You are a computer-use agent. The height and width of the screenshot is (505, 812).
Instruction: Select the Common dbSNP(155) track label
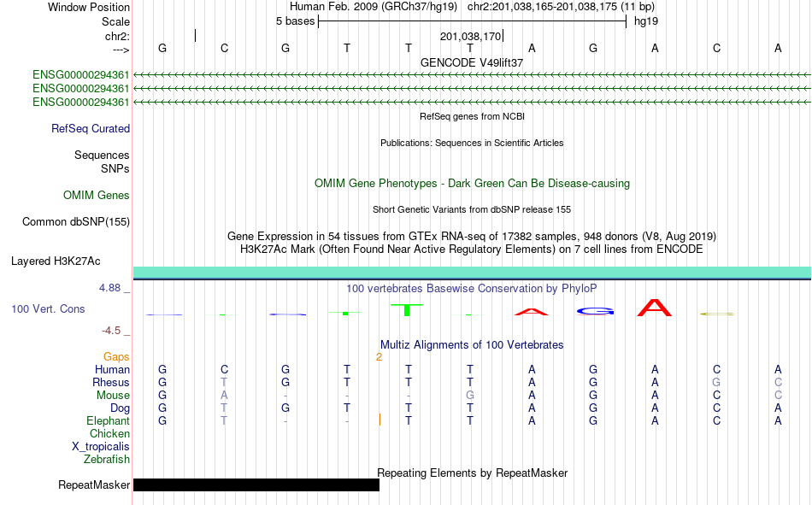point(76,221)
